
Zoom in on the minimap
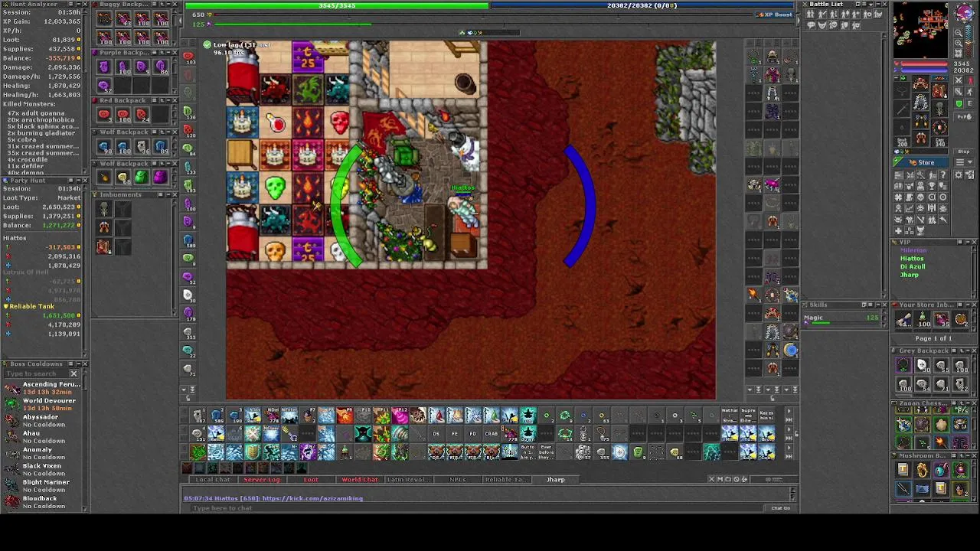click(x=958, y=43)
